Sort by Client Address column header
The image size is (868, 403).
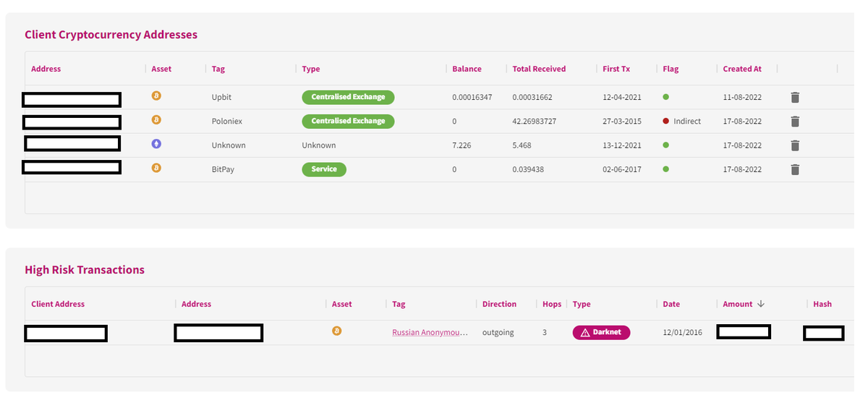pyautogui.click(x=58, y=304)
